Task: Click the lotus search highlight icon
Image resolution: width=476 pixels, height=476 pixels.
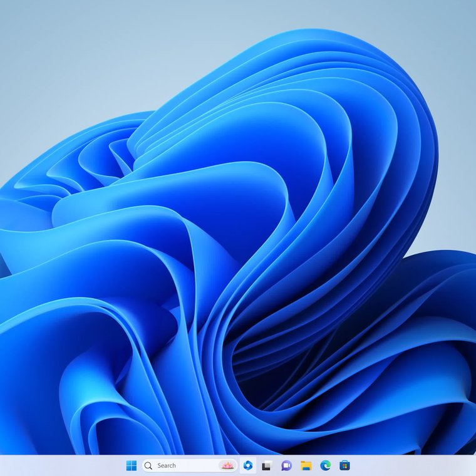Action: (227, 465)
